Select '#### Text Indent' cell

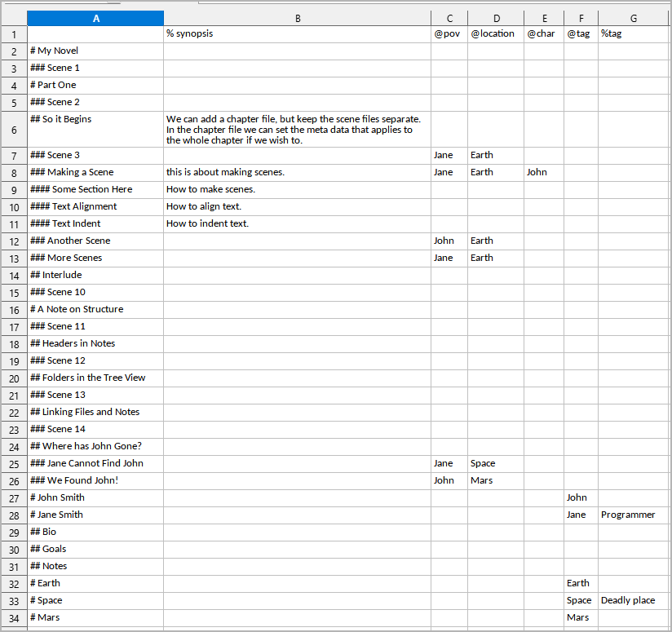pyautogui.click(x=95, y=224)
